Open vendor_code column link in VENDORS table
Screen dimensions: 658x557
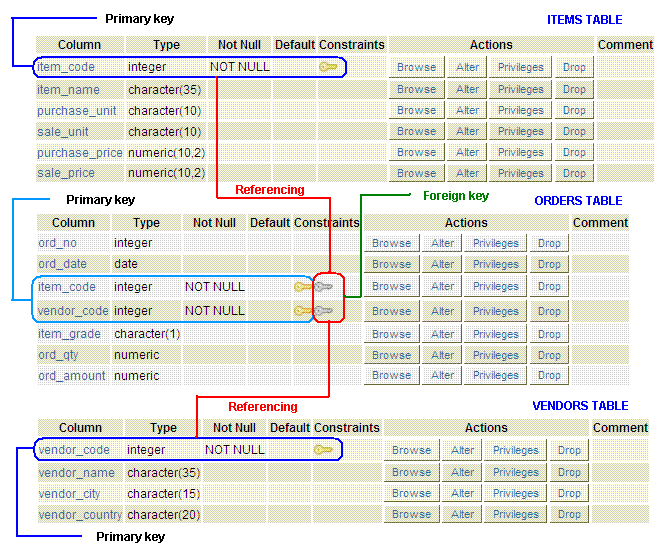(74, 450)
